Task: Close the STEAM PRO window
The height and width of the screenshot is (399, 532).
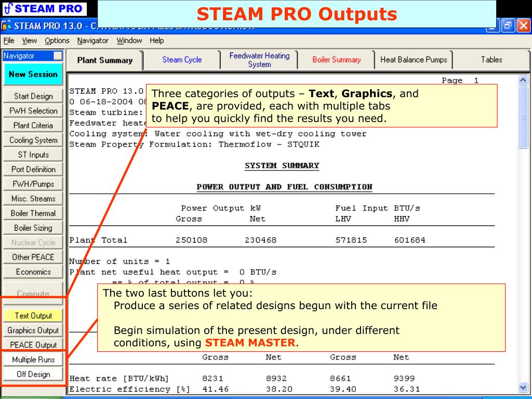Action: point(524,26)
